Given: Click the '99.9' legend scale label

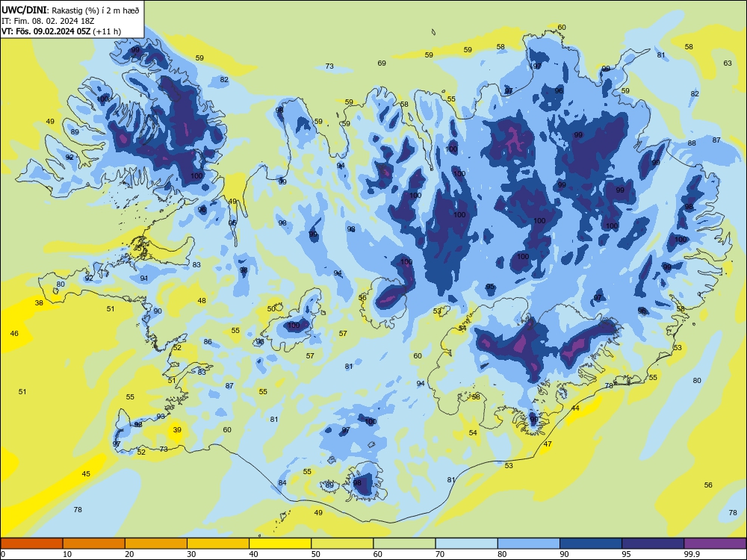Looking at the screenshot, I should click(x=691, y=554).
